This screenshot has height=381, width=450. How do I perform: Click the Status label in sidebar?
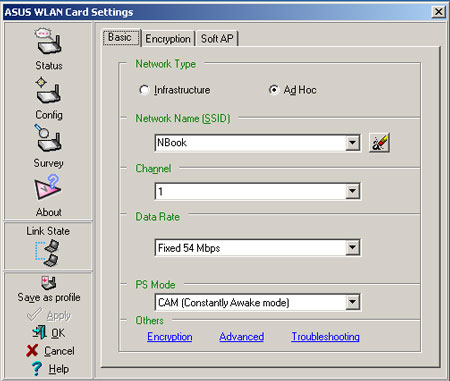[x=49, y=66]
